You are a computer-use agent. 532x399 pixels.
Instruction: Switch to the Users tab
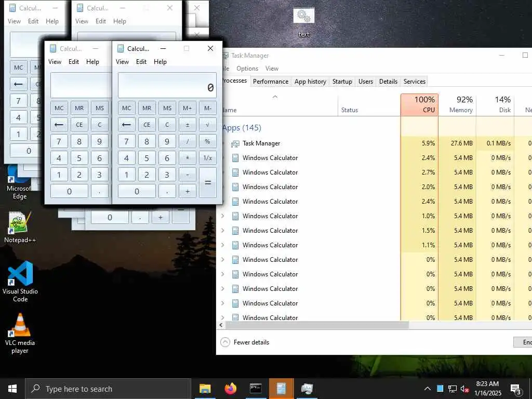[366, 82]
